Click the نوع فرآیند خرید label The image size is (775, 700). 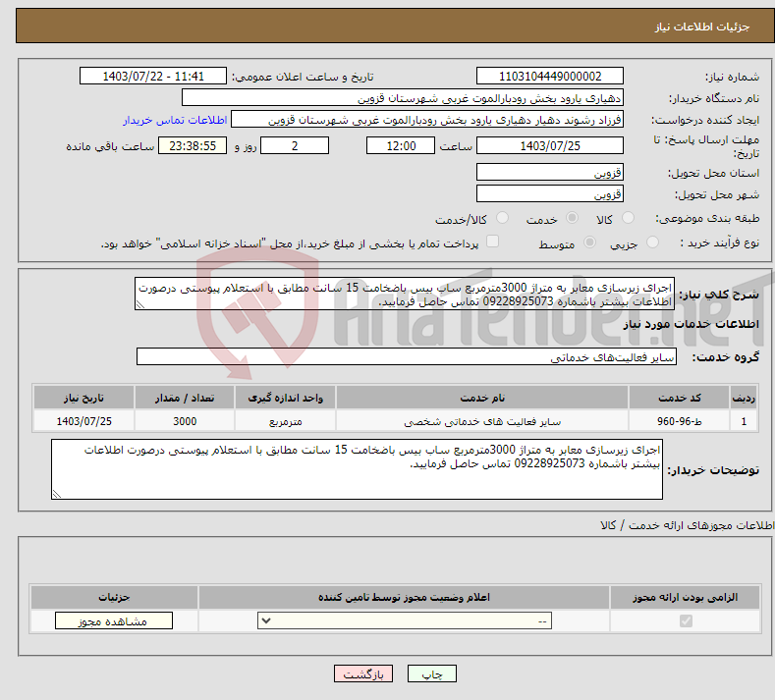click(x=720, y=242)
